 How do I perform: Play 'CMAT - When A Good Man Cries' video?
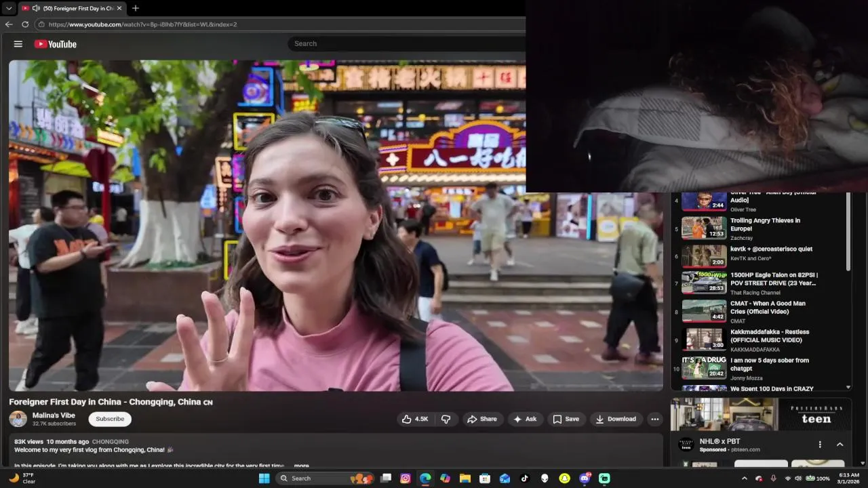(x=759, y=312)
